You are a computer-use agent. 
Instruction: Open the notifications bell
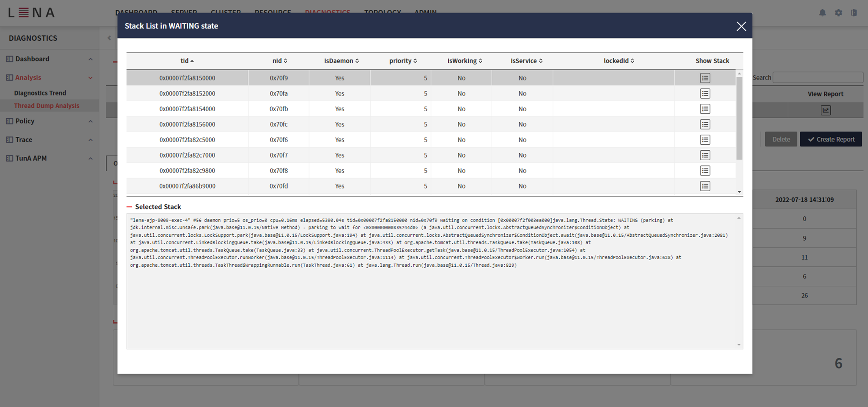822,13
